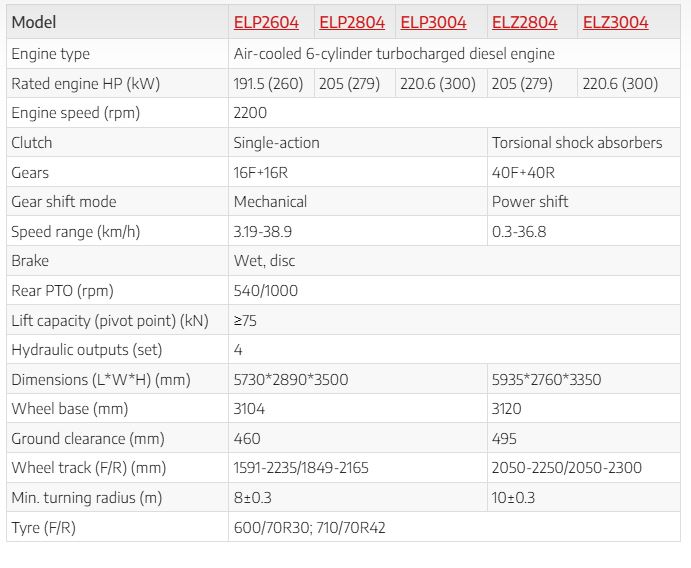Select the 5935*2760*3350 dimensions cell
The width and height of the screenshot is (691, 568).
coord(546,380)
